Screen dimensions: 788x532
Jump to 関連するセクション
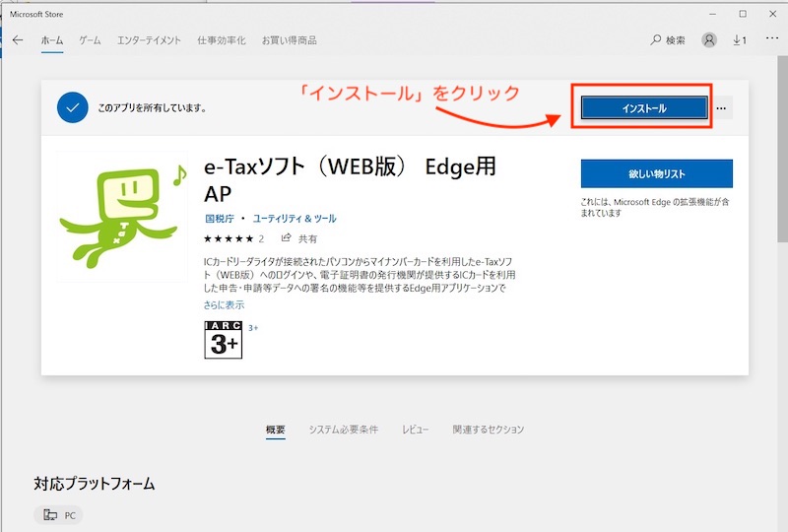(488, 430)
